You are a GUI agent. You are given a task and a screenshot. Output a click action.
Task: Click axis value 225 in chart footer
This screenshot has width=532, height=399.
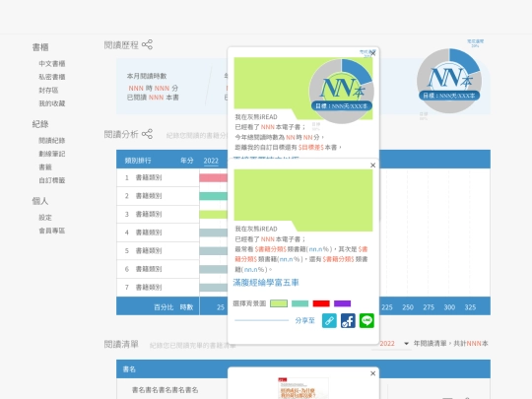387,307
